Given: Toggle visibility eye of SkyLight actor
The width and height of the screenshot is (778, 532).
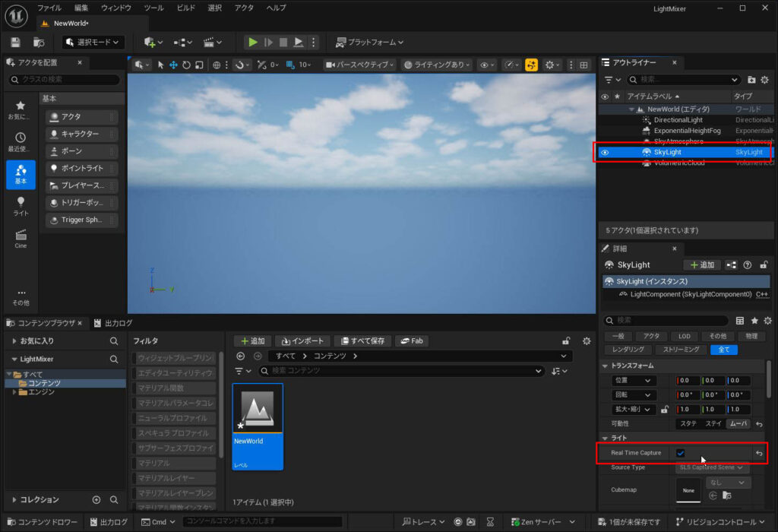Looking at the screenshot, I should 605,152.
